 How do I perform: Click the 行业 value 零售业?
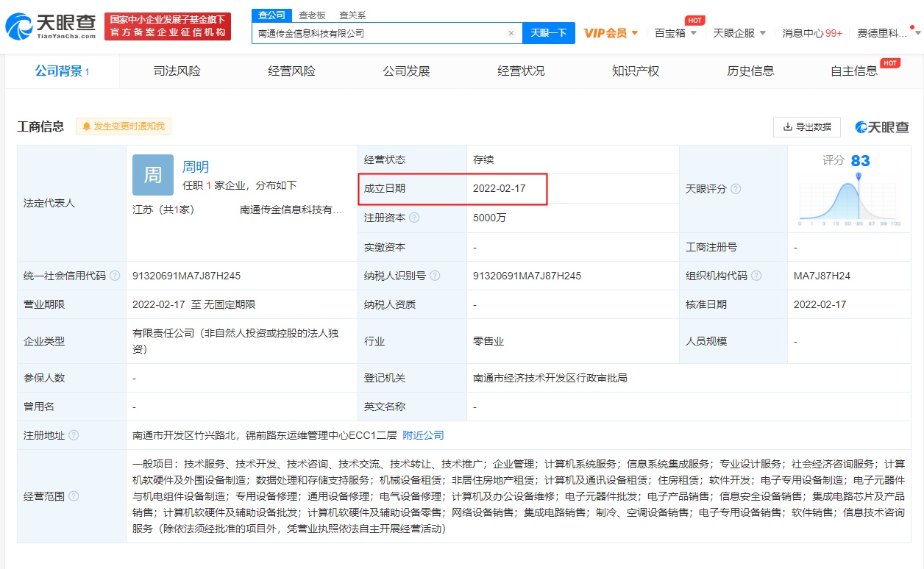(x=488, y=341)
